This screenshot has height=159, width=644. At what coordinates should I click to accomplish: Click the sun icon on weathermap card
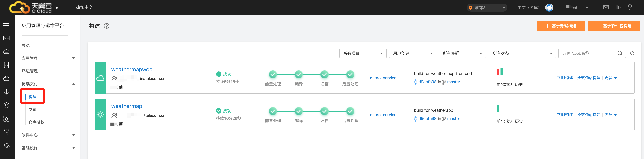[100, 115]
